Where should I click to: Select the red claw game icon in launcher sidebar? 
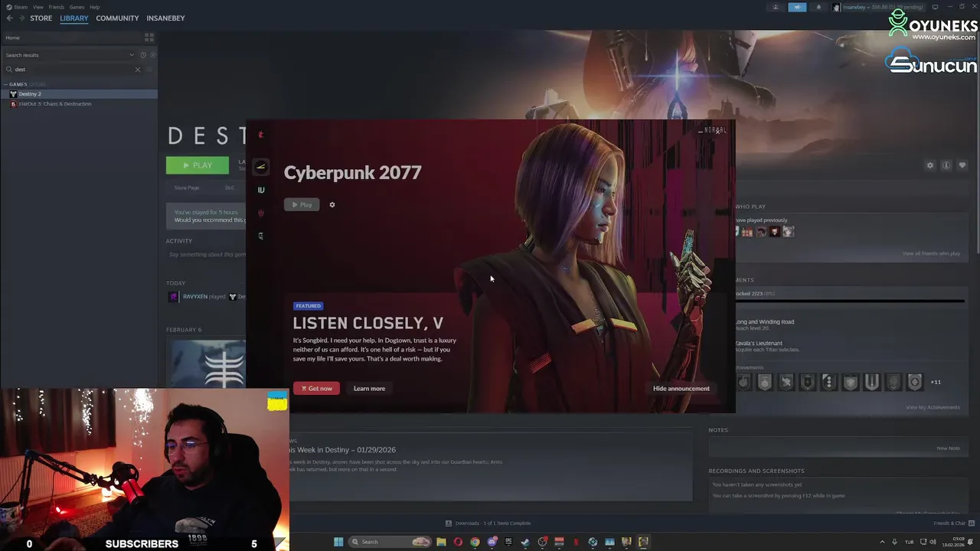260,213
